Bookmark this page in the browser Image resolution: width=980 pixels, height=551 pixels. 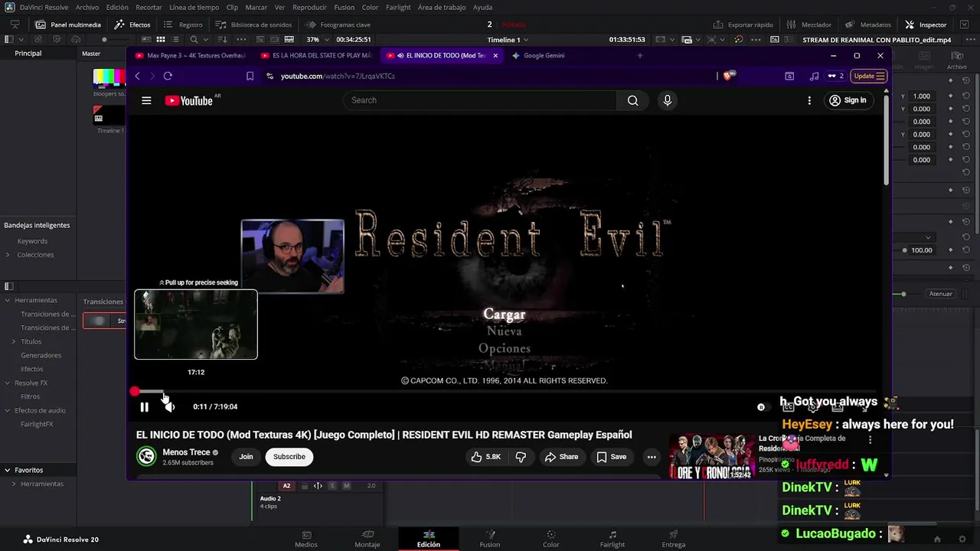tap(250, 76)
